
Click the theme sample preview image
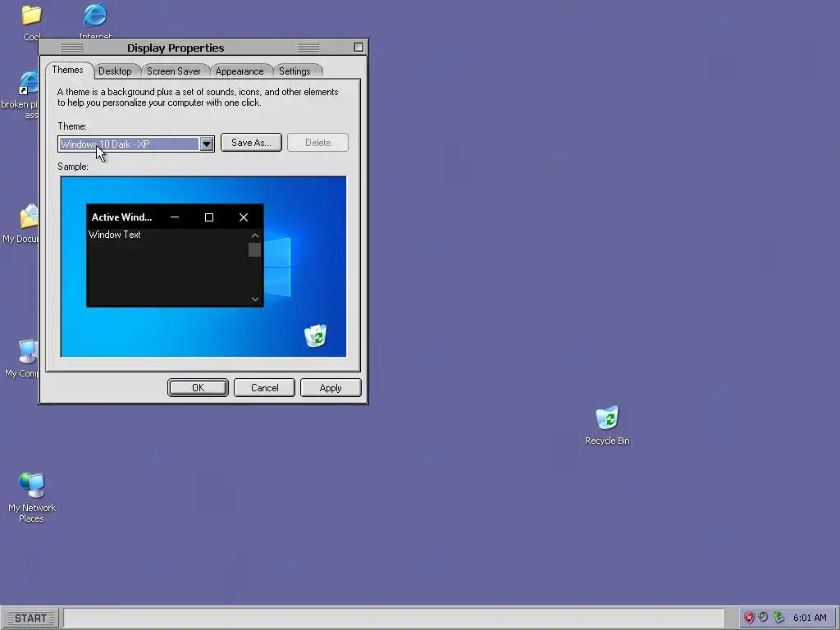click(x=203, y=267)
